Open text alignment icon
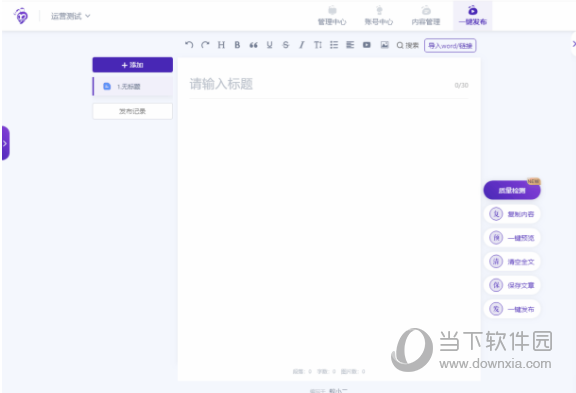 point(350,45)
